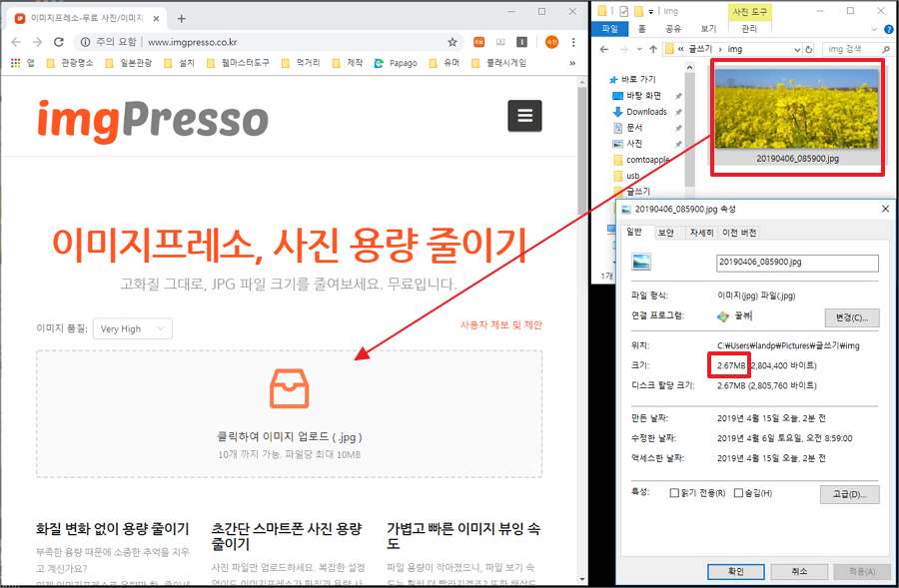Screen dimensions: 899x588
Task: Toggle 숨김 checkbox
Action: (738, 493)
